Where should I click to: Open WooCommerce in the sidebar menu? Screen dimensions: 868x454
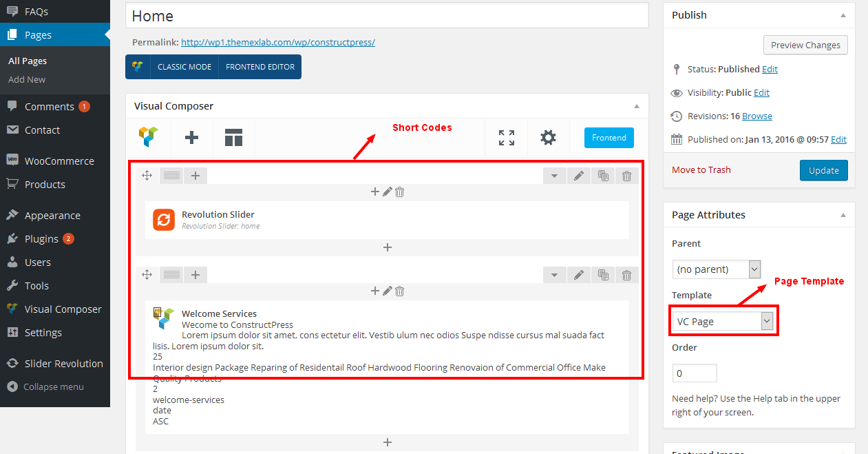59,161
